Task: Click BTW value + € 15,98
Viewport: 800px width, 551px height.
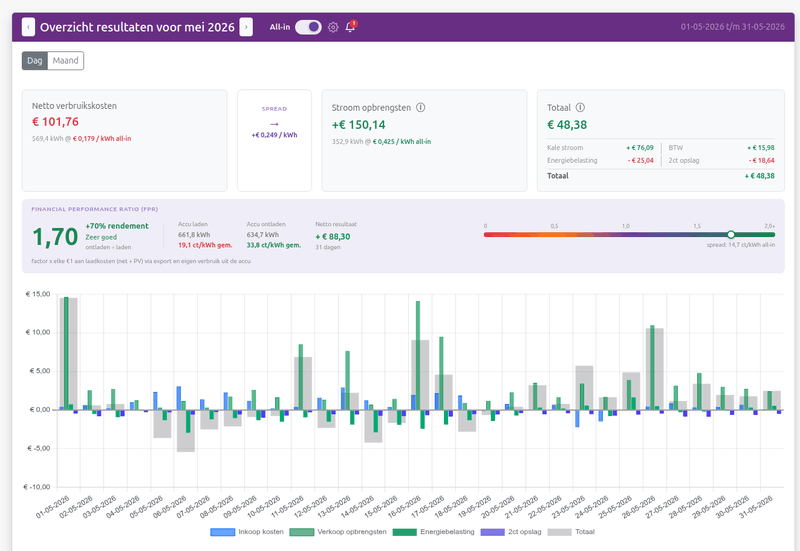Action: (x=761, y=147)
